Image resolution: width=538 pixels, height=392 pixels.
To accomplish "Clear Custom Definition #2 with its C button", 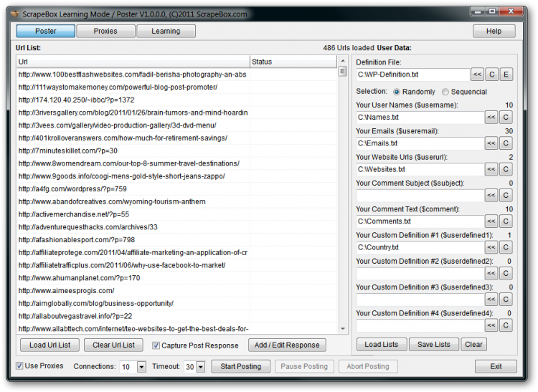I will pos(506,274).
